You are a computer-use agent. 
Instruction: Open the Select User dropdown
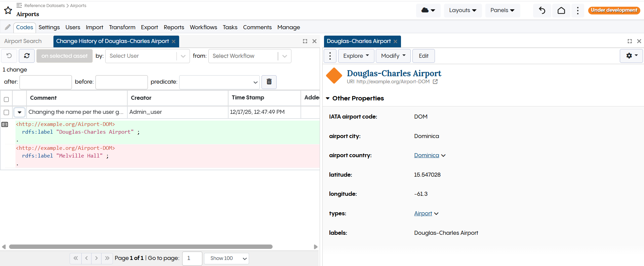(x=147, y=56)
